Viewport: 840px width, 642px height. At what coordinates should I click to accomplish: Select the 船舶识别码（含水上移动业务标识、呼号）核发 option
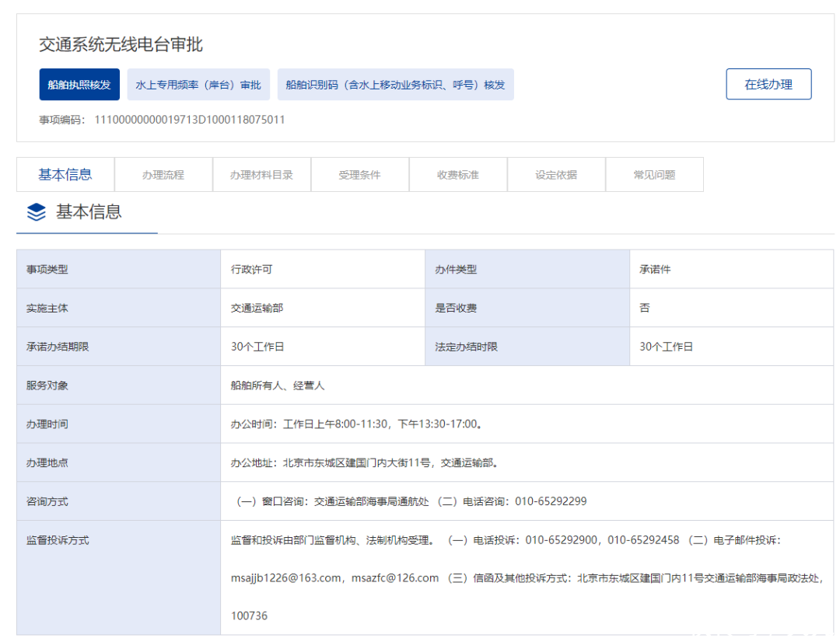396,84
